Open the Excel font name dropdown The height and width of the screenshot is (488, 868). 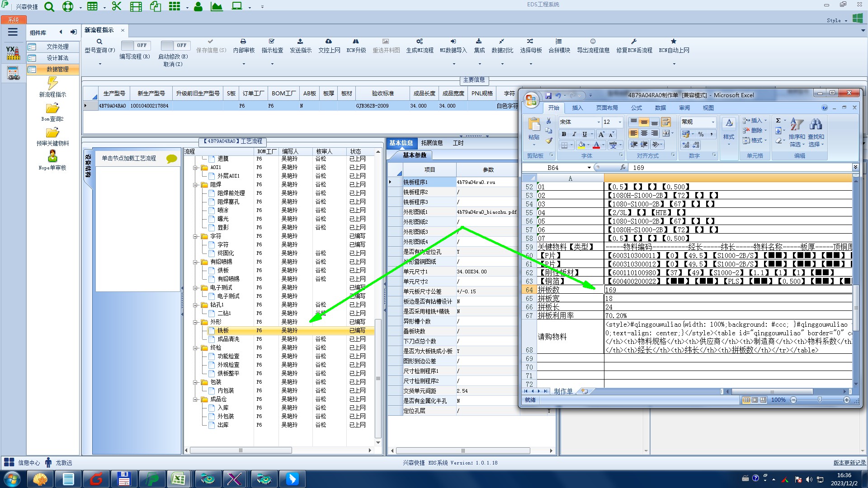[x=598, y=122]
